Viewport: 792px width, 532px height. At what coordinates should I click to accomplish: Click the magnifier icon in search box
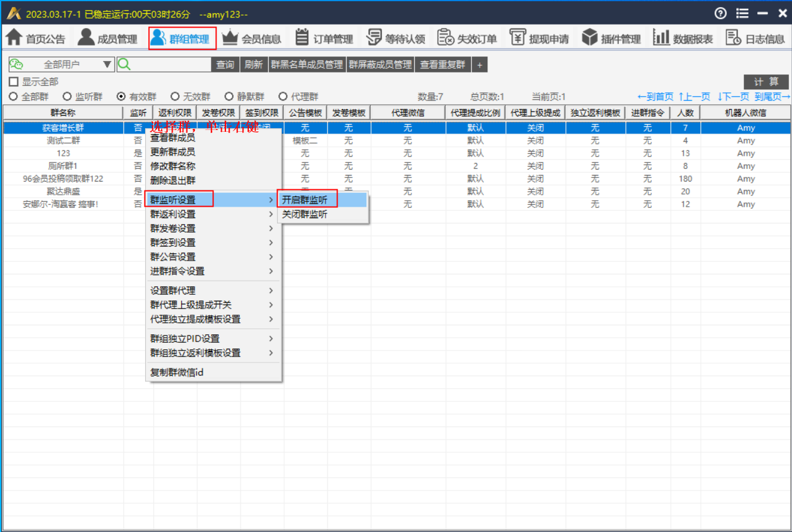coord(124,65)
